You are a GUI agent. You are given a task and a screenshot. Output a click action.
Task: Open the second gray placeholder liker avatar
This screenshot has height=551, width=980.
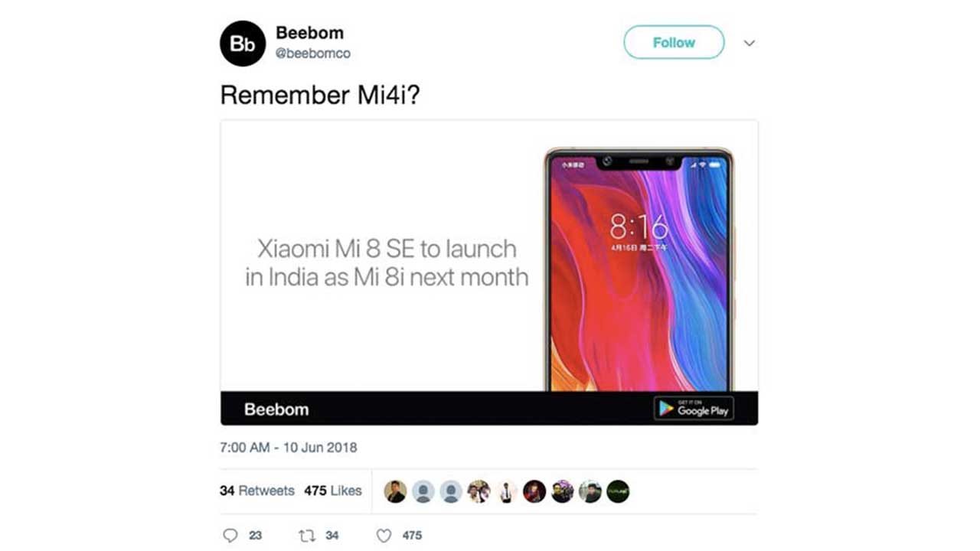(x=451, y=491)
